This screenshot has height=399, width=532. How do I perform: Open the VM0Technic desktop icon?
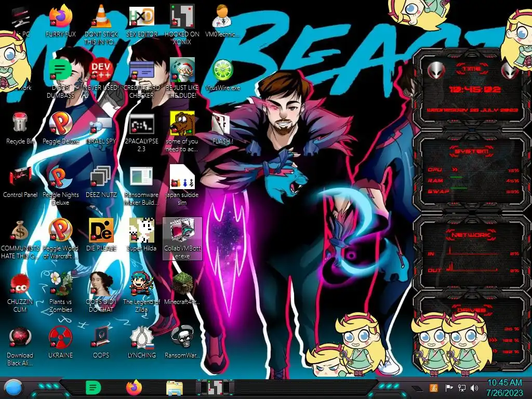click(x=222, y=21)
